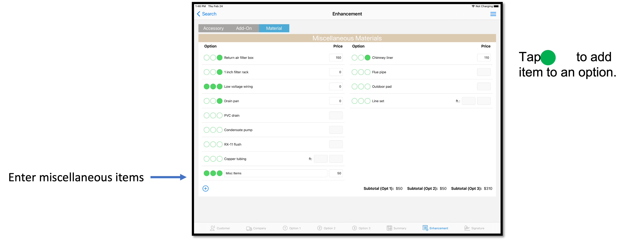Screen dimensions: 644x240
Task: Tap the add item plus icon
Action: coord(206,189)
